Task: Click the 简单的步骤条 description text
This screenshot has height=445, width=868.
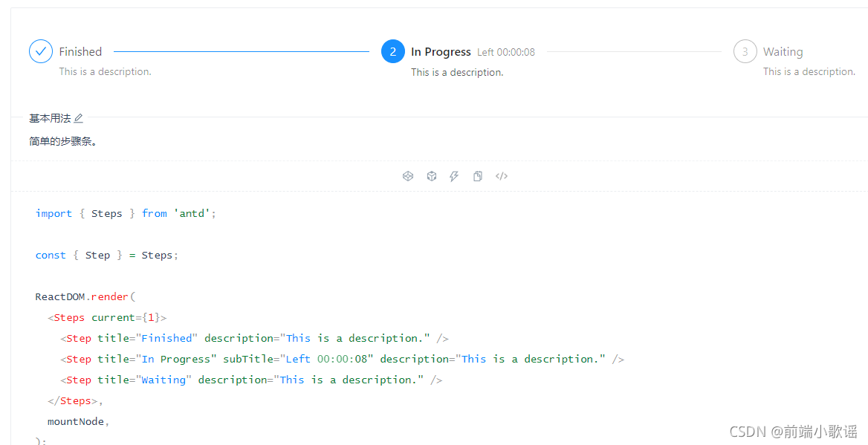Action: click(64, 140)
